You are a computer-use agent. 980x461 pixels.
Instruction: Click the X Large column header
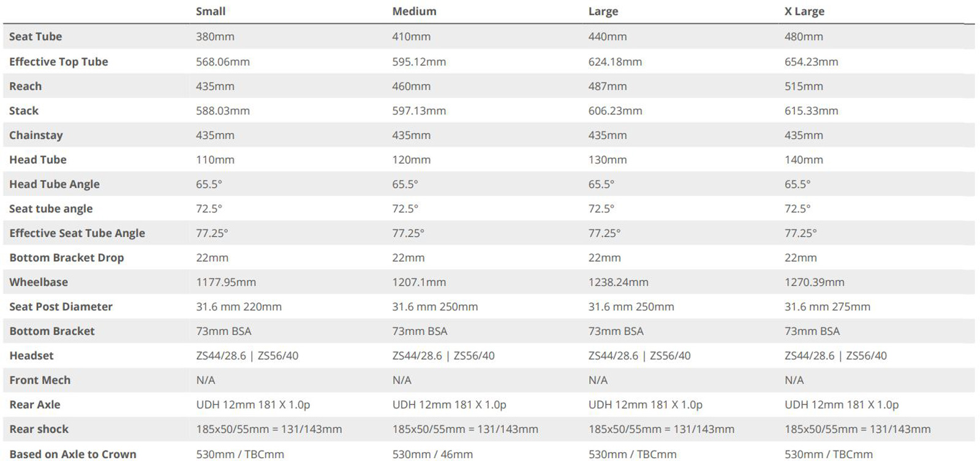pyautogui.click(x=804, y=12)
